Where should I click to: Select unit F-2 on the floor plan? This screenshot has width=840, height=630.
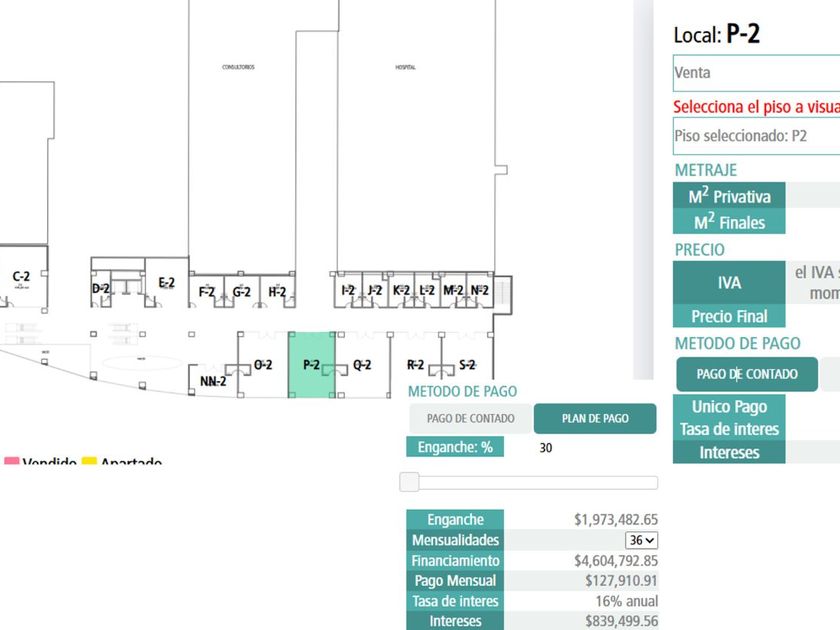(x=207, y=292)
